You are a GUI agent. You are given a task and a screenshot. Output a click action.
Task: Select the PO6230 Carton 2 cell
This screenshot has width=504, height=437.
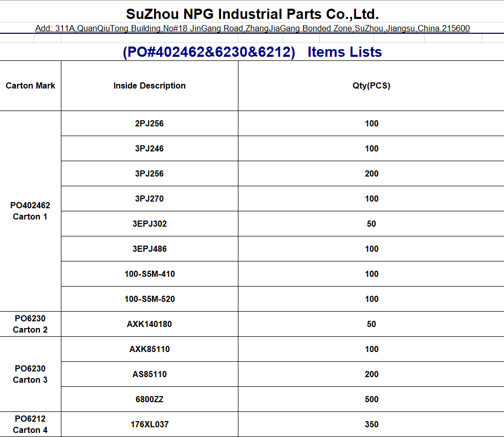(31, 324)
